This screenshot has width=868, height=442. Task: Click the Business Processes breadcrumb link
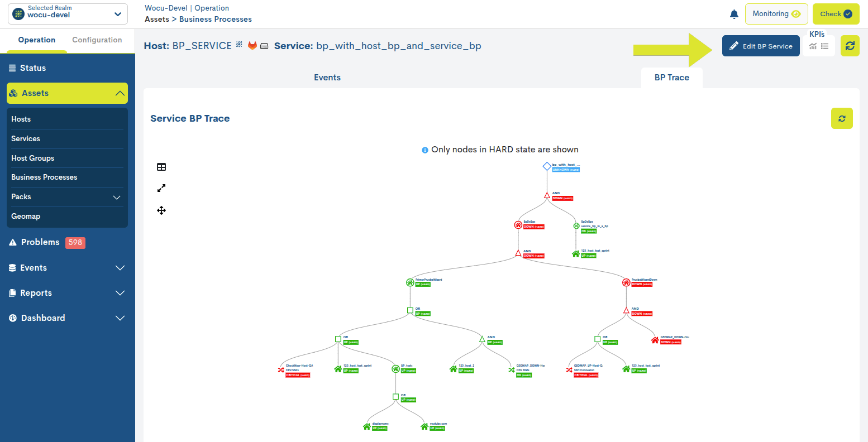[x=216, y=19]
